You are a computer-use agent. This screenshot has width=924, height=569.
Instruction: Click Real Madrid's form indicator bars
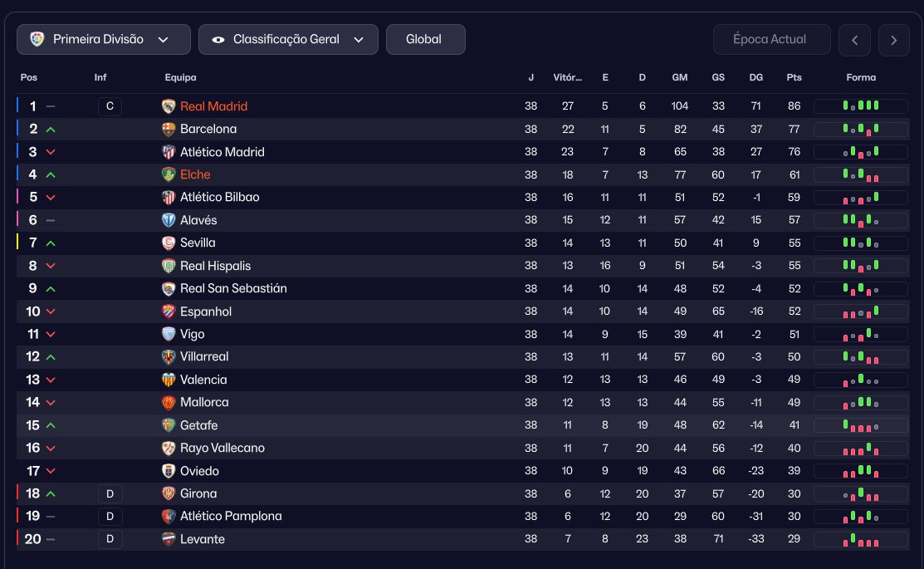tap(860, 106)
